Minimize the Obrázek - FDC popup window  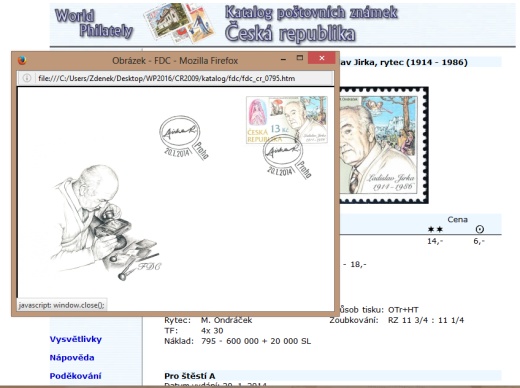point(283,59)
